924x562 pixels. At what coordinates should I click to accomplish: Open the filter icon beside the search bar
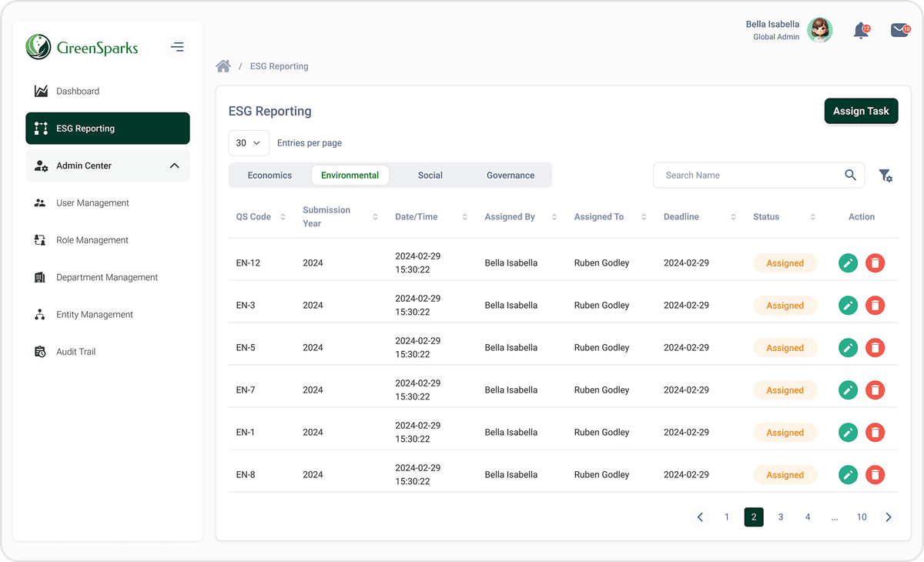pos(885,176)
